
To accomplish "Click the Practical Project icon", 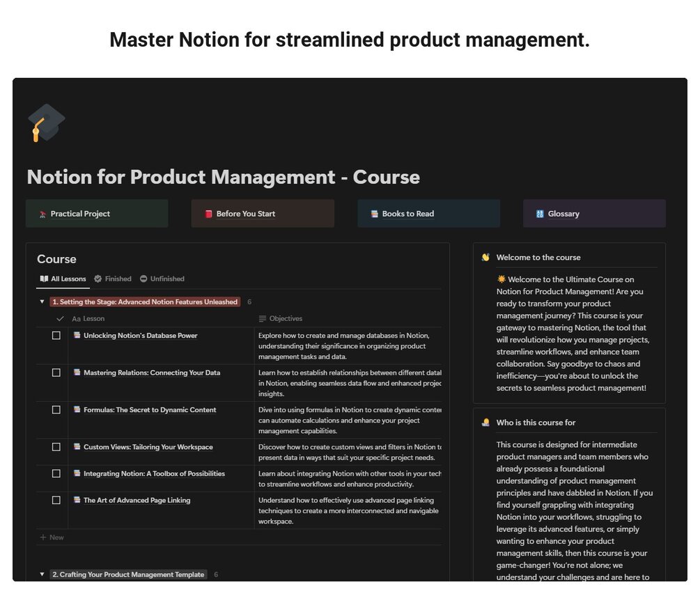I will click(43, 214).
